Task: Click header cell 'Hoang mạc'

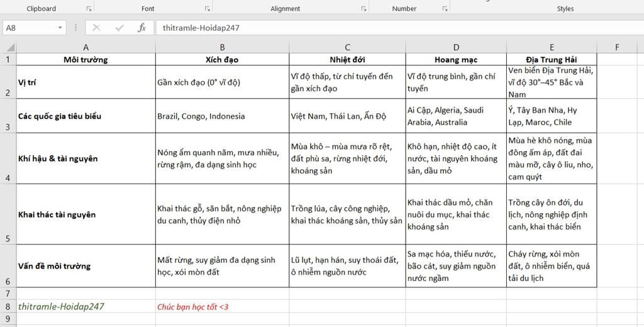Action: pos(456,59)
